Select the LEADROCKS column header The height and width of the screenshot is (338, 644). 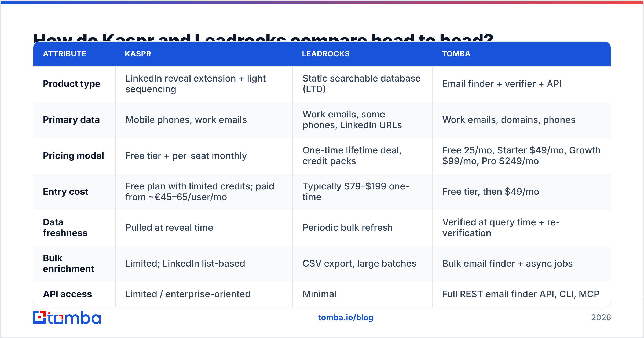click(326, 54)
